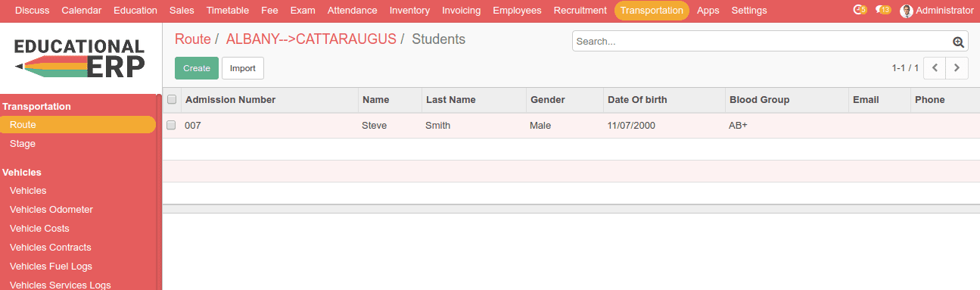Click the search options magnifier icon
The height and width of the screenshot is (290, 980).
point(958,42)
